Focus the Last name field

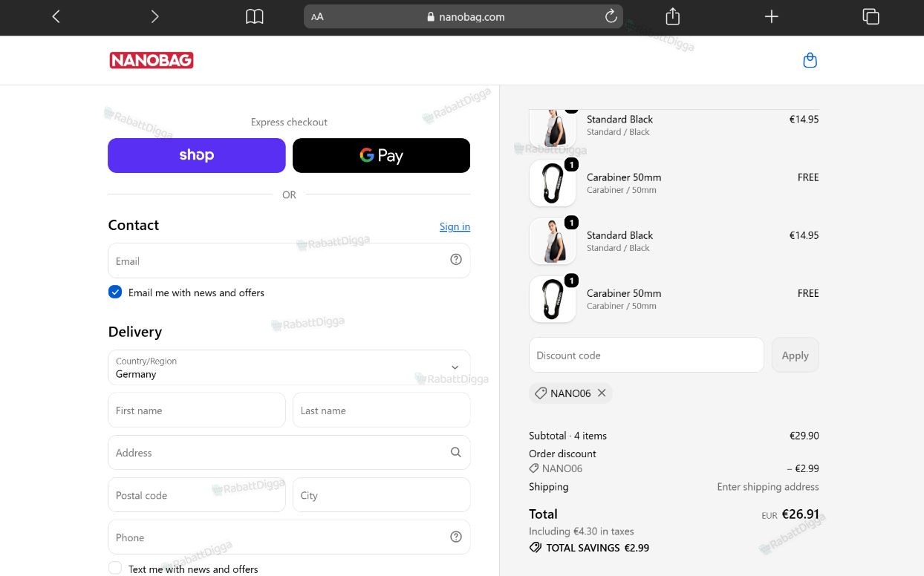pos(381,410)
